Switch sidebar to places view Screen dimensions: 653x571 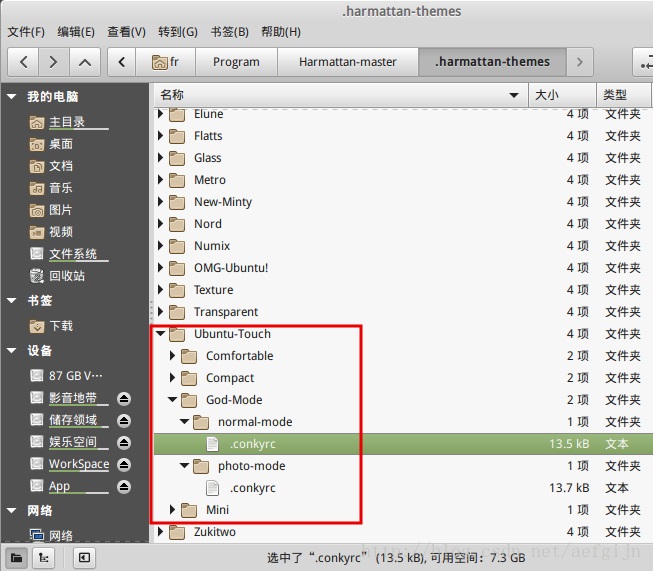coord(18,557)
